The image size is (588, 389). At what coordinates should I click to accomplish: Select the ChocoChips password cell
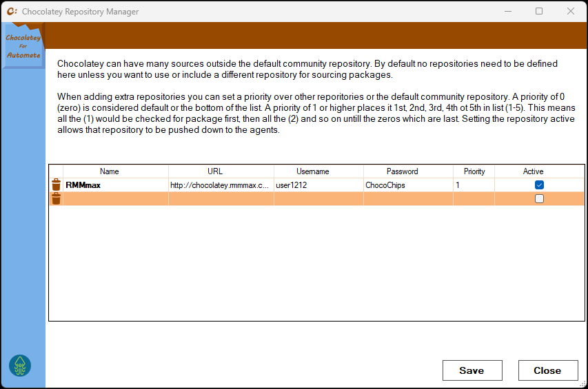pyautogui.click(x=407, y=185)
